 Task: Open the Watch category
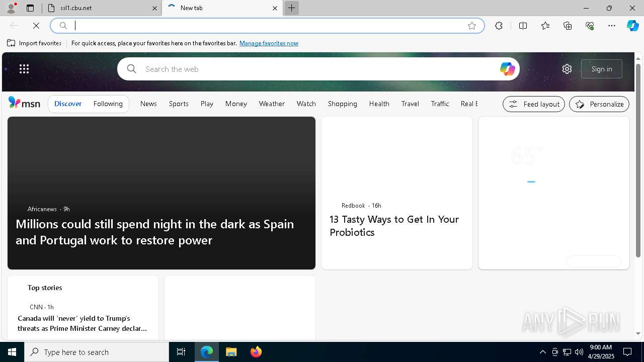306,104
